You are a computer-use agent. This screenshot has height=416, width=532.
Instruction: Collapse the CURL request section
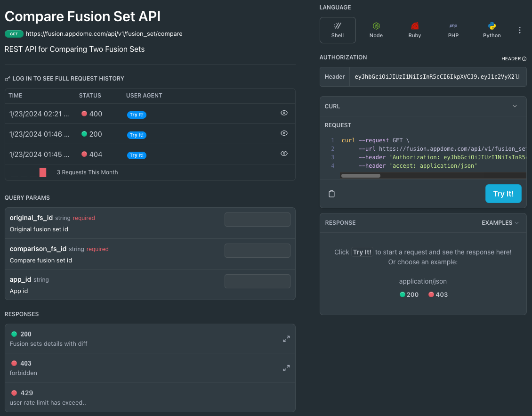pos(515,106)
